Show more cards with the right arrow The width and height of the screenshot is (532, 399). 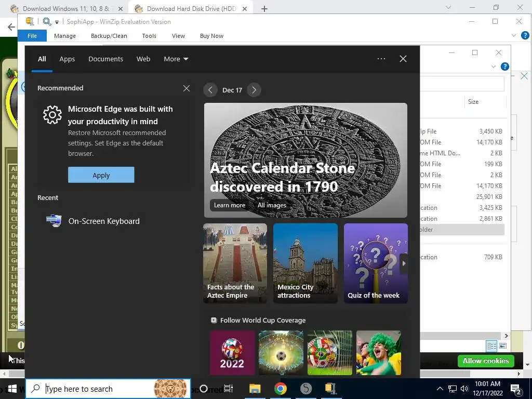[403, 263]
